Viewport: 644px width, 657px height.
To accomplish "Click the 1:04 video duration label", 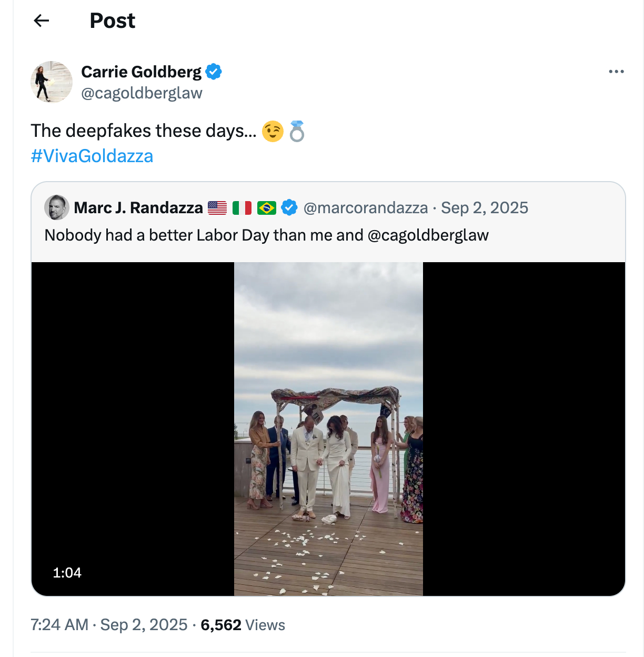I will click(x=67, y=573).
